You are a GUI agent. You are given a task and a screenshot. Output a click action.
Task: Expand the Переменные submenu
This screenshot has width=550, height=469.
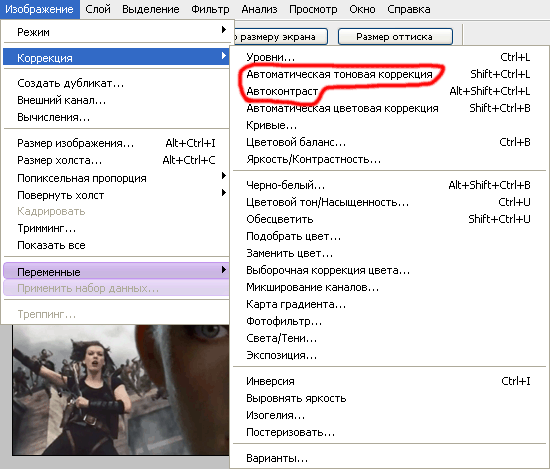coord(116,272)
